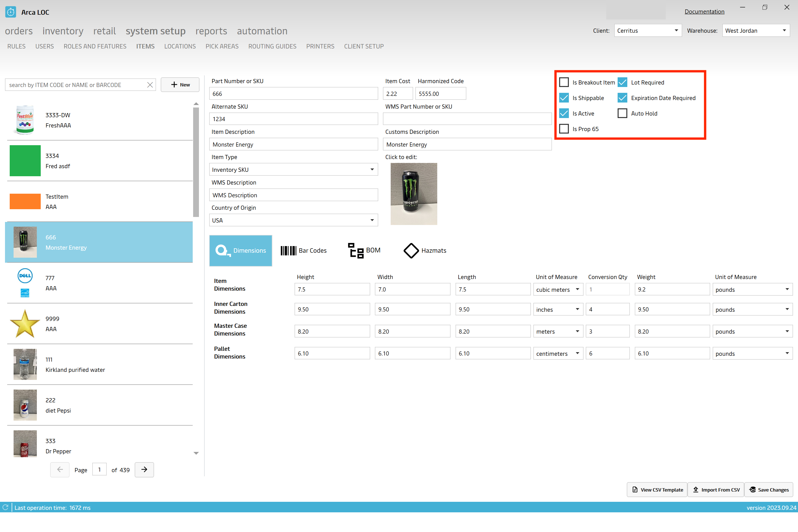Click the page number input box

99,470
